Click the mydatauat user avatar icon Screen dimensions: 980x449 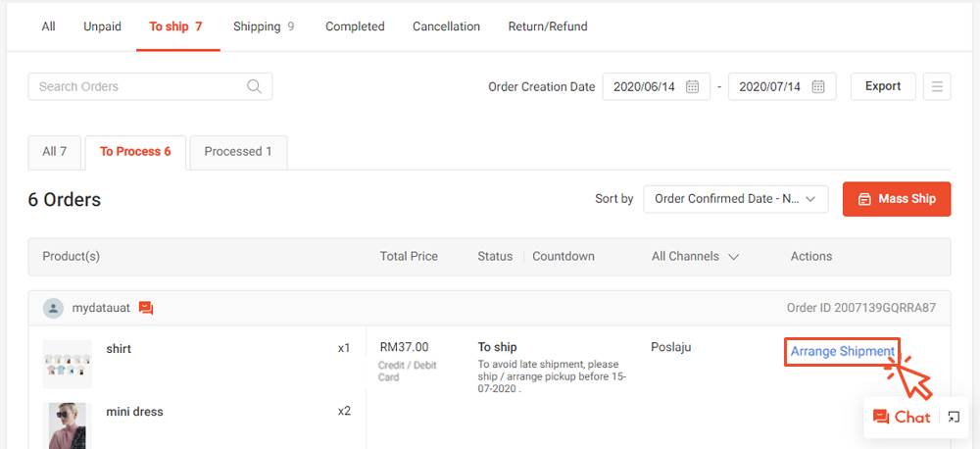pyautogui.click(x=53, y=308)
